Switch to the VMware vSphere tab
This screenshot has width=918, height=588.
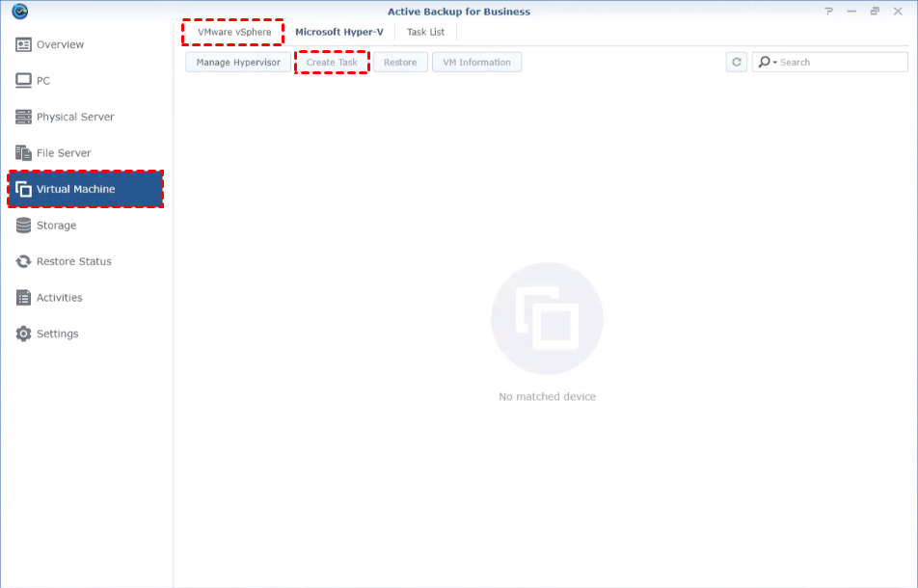tap(234, 32)
